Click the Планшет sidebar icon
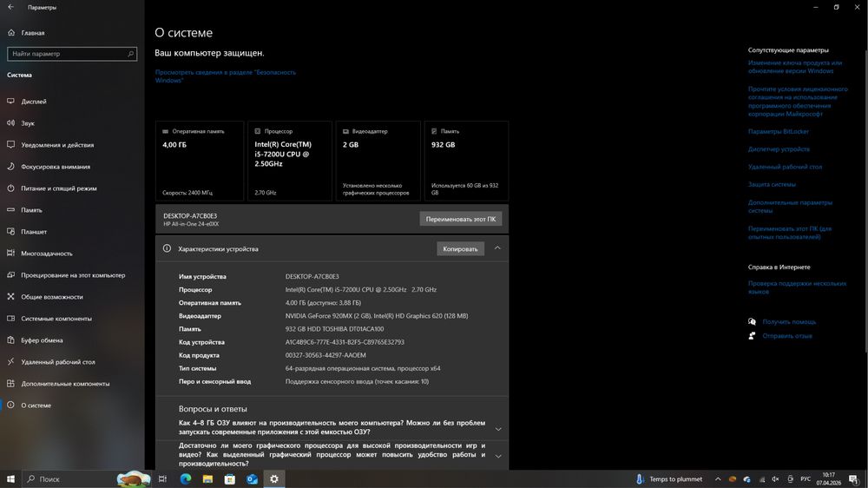The image size is (868, 488). tap(10, 232)
